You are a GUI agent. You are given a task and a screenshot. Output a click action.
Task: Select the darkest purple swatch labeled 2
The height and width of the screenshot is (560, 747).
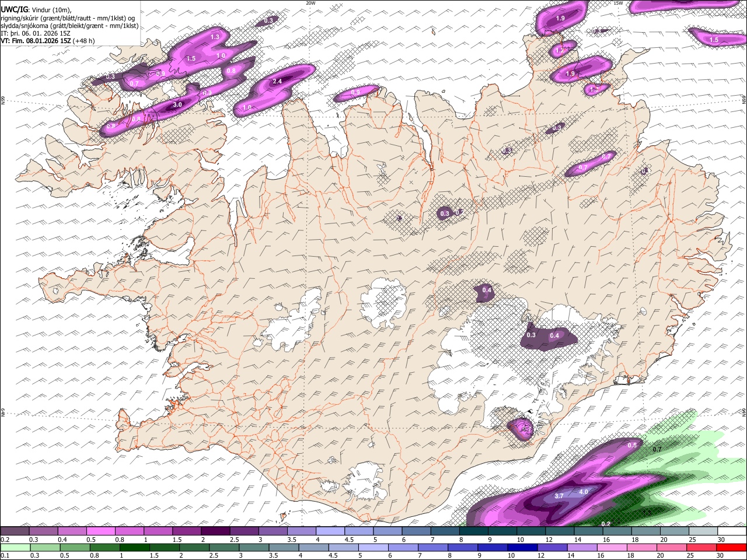click(215, 531)
